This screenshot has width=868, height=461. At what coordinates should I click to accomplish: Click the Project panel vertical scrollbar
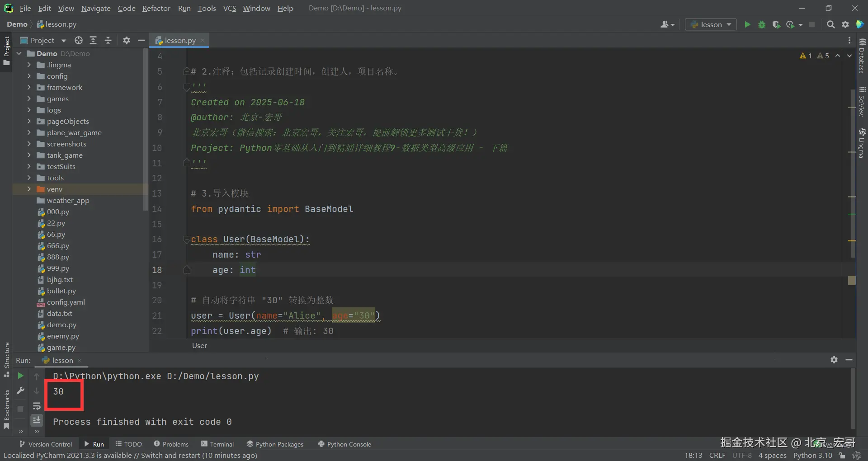(x=146, y=130)
